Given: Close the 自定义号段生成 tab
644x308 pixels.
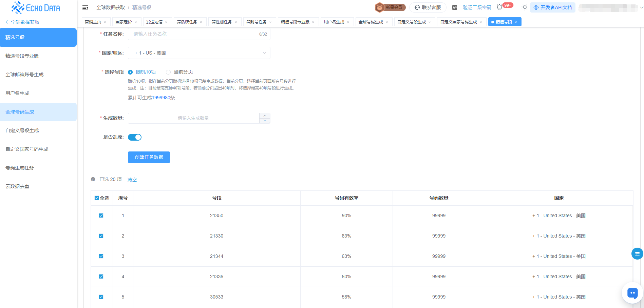Looking at the screenshot, I should tap(430, 22).
